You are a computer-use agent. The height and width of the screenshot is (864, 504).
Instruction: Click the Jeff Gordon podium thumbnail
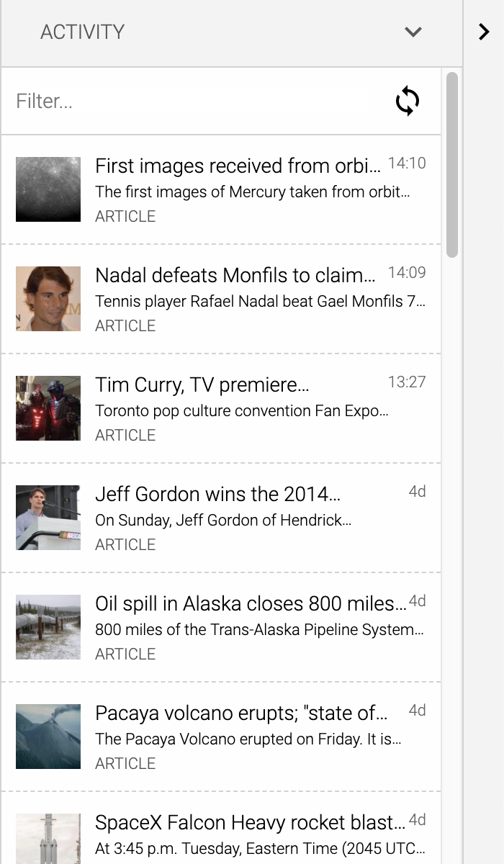point(48,518)
